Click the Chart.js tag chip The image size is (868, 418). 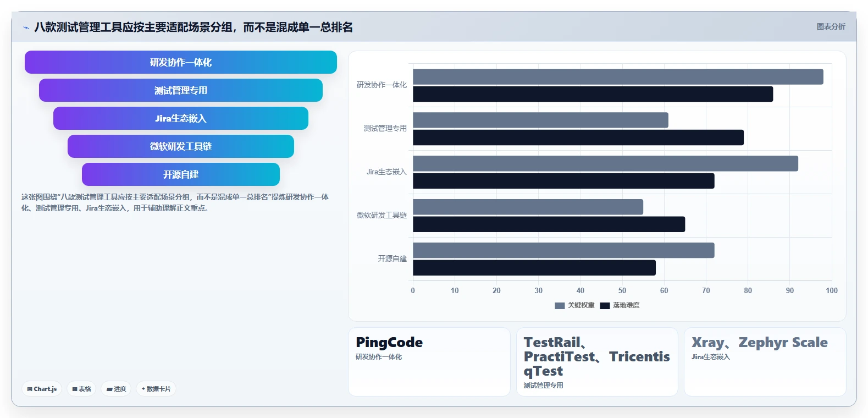point(42,389)
